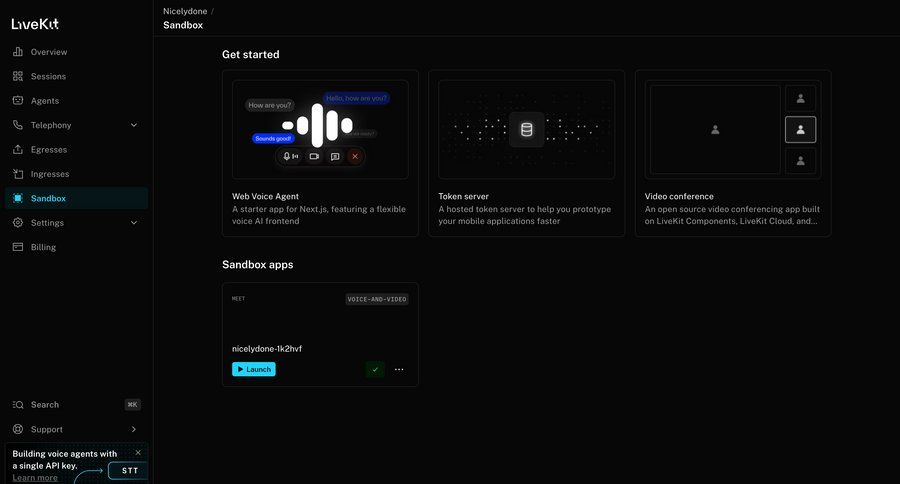Click the Nicelydone breadcrumb link
The height and width of the screenshot is (484, 900).
[185, 11]
